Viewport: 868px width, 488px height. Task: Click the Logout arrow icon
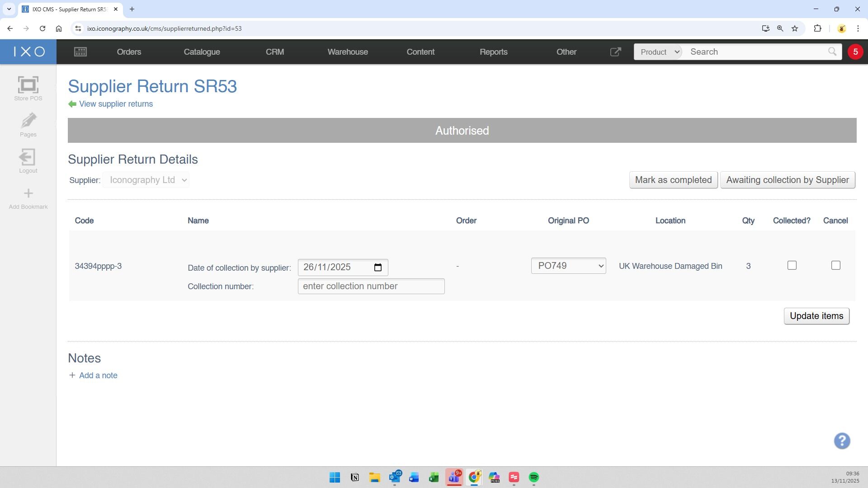tap(28, 158)
